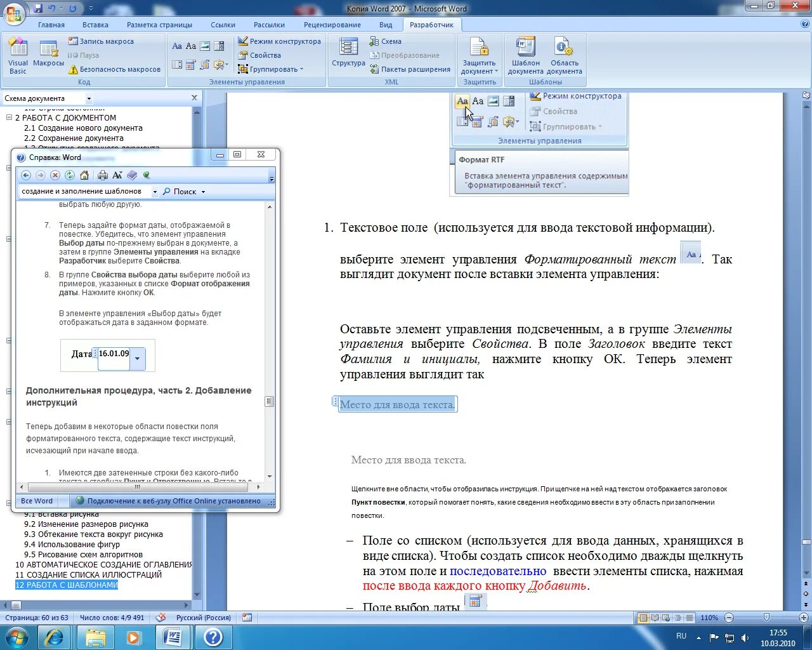This screenshot has height=650, width=812.
Task: Switch to Web Layout view
Action: (665, 618)
